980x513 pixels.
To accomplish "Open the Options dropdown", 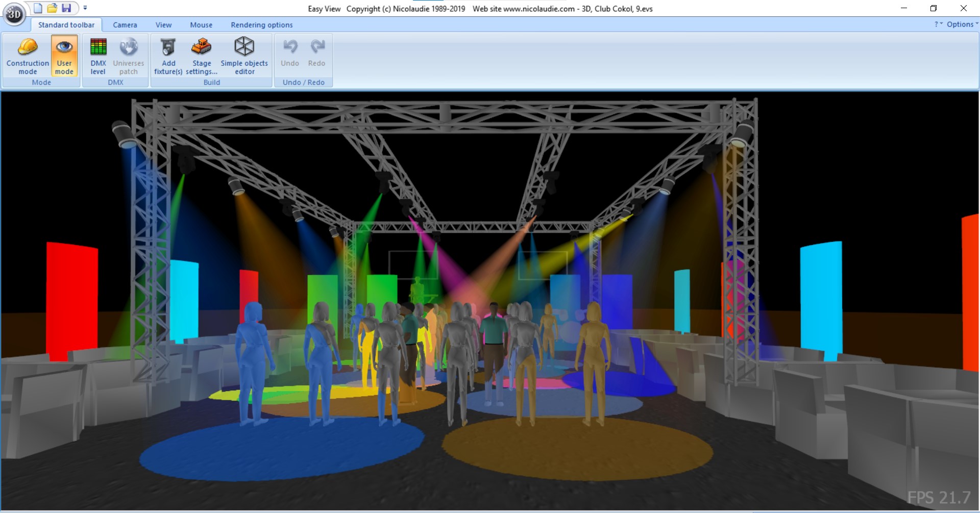I will click(x=962, y=24).
